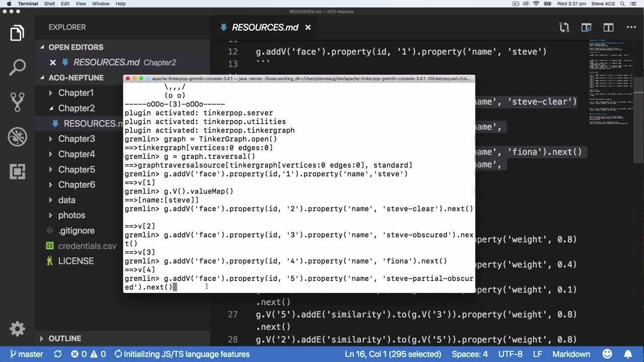Collapse the OPEN EDITORS section
This screenshot has height=362, width=644.
(42, 47)
